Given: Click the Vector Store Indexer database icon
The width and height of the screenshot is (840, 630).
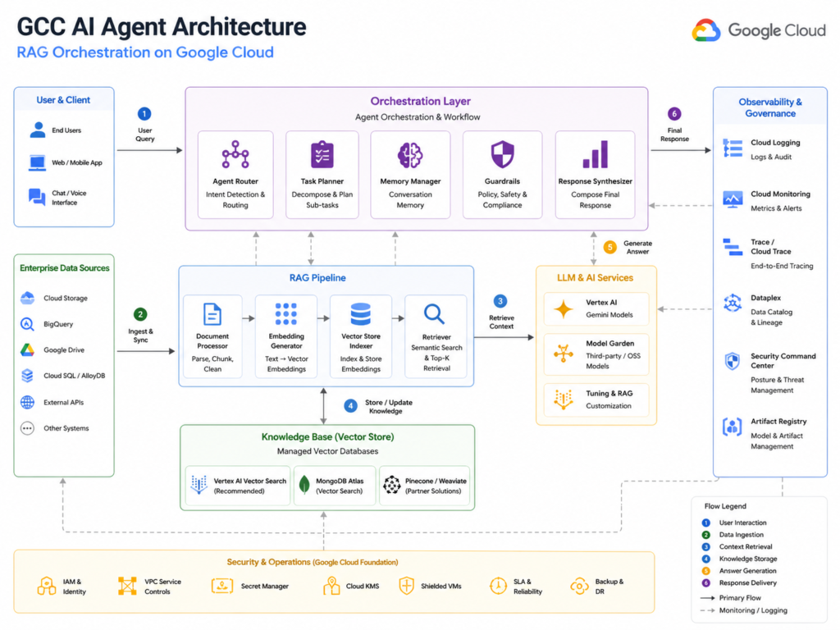Looking at the screenshot, I should pos(361,314).
